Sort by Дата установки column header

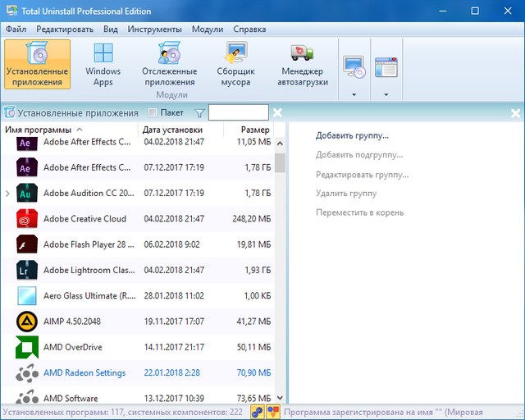(x=171, y=130)
